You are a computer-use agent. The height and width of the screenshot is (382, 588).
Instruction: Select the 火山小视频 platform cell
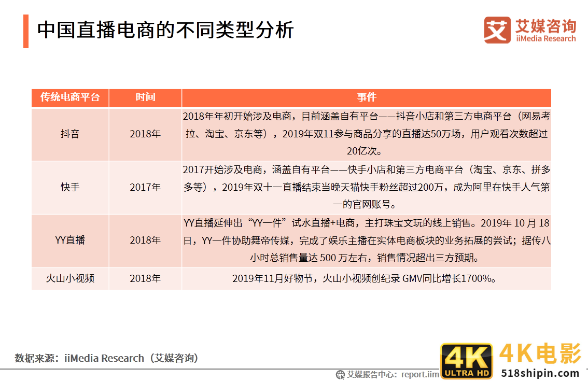coord(70,278)
